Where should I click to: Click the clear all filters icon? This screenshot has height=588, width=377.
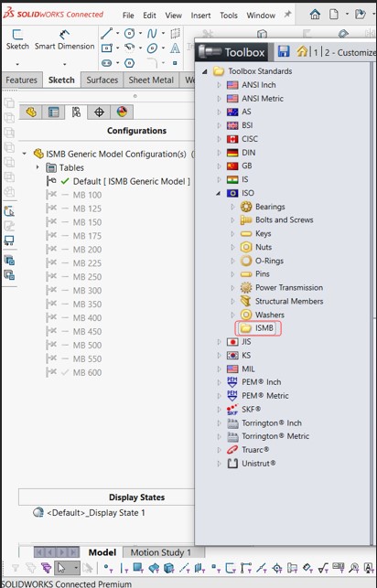pos(31,568)
